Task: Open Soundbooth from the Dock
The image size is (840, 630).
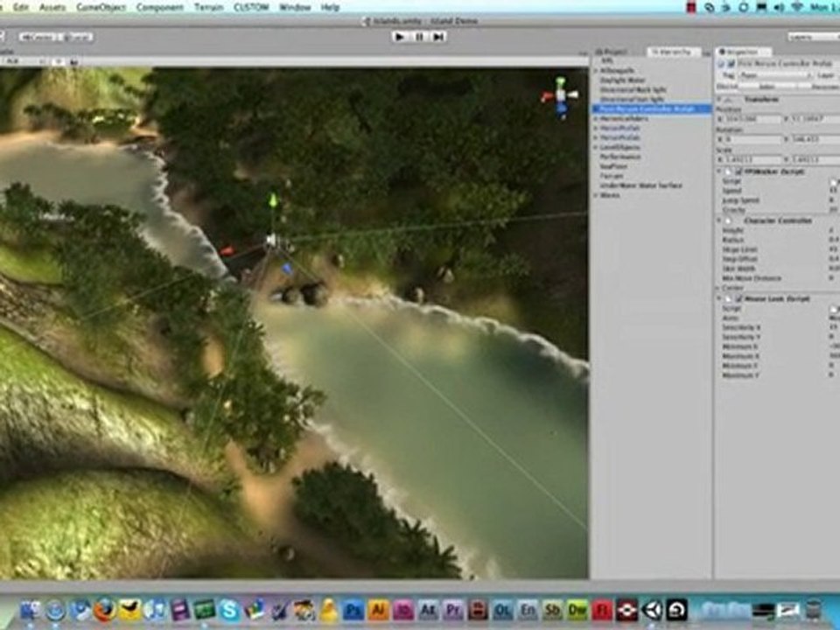Action: coord(552,610)
